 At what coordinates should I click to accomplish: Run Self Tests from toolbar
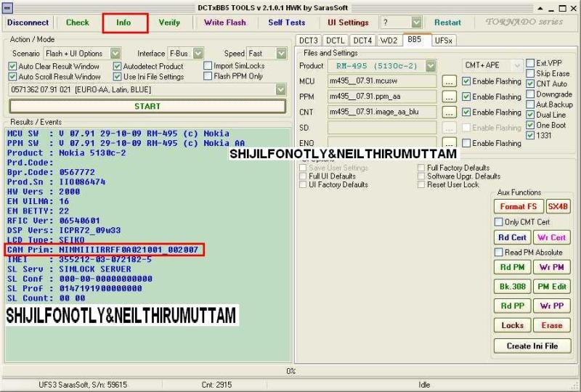pyautogui.click(x=287, y=23)
